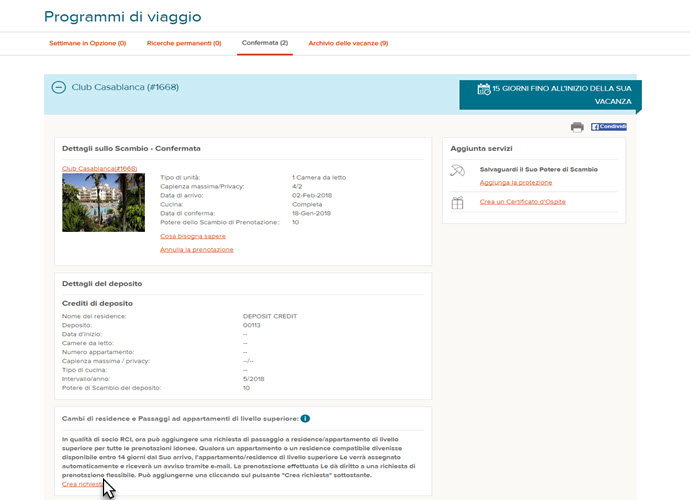This screenshot has width=690, height=500.
Task: Select the Confermata (2) tab
Action: pos(265,43)
